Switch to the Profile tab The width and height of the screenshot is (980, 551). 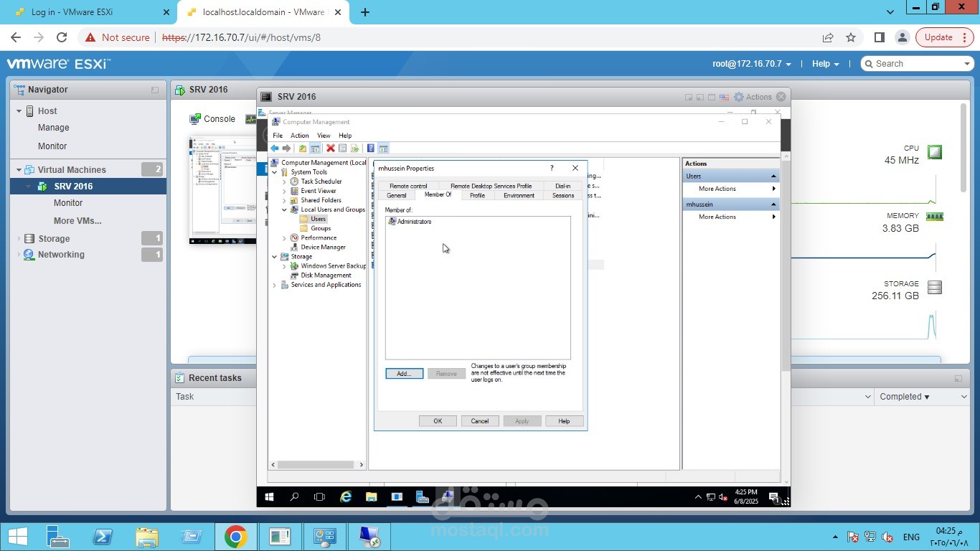[477, 195]
